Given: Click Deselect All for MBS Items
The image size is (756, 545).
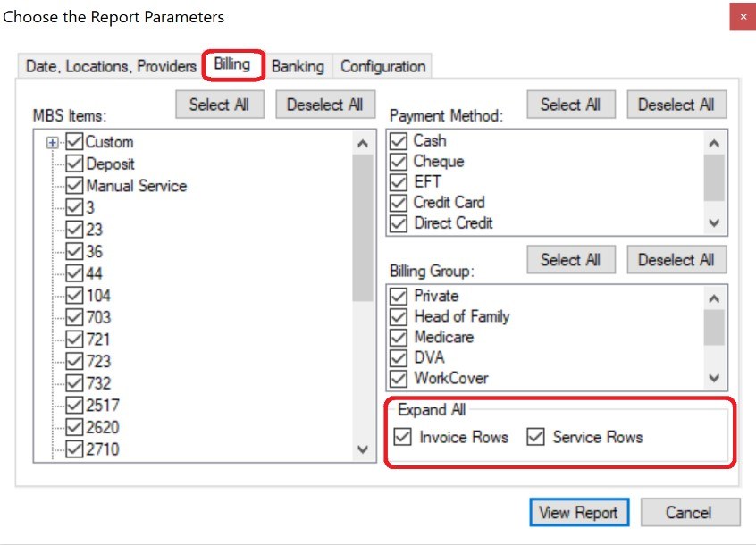Looking at the screenshot, I should [x=325, y=105].
